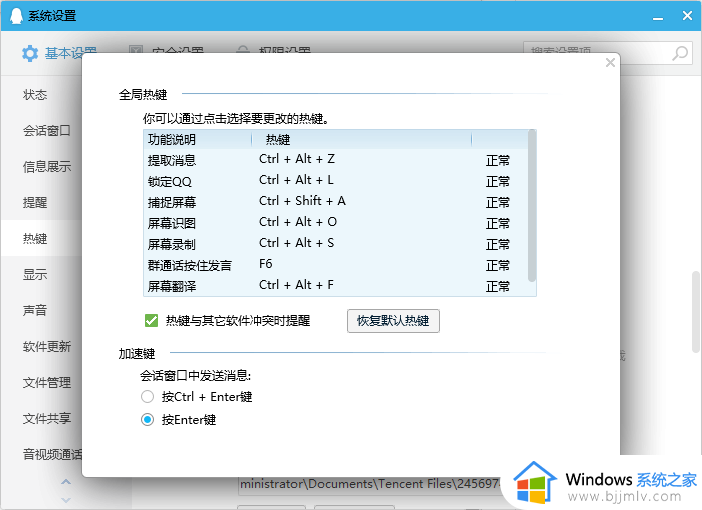
Task: Open 显示 in the sidebar
Action: [x=35, y=274]
